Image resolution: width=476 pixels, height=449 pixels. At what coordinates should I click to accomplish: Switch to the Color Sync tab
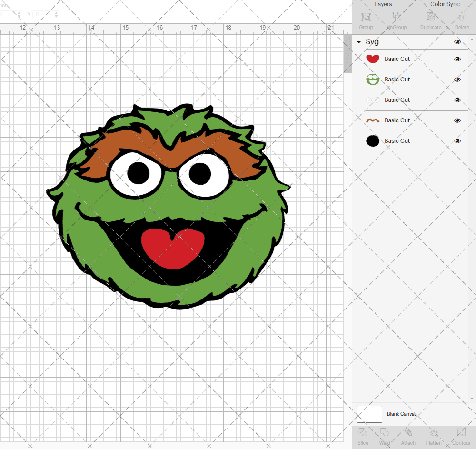click(445, 4)
